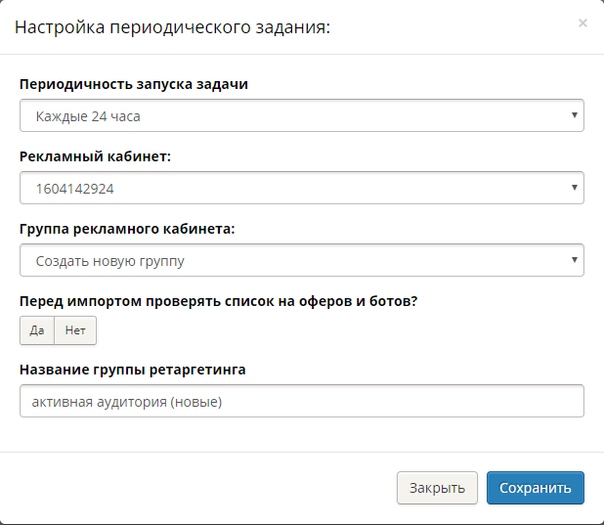This screenshot has width=604, height=525.
Task: Click the arrow beside account 1604142924
Action: point(575,187)
